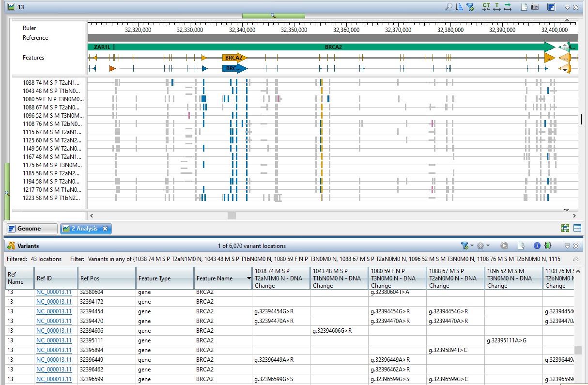Click the sort tracks icon
588x385 pixels.
[x=459, y=7]
